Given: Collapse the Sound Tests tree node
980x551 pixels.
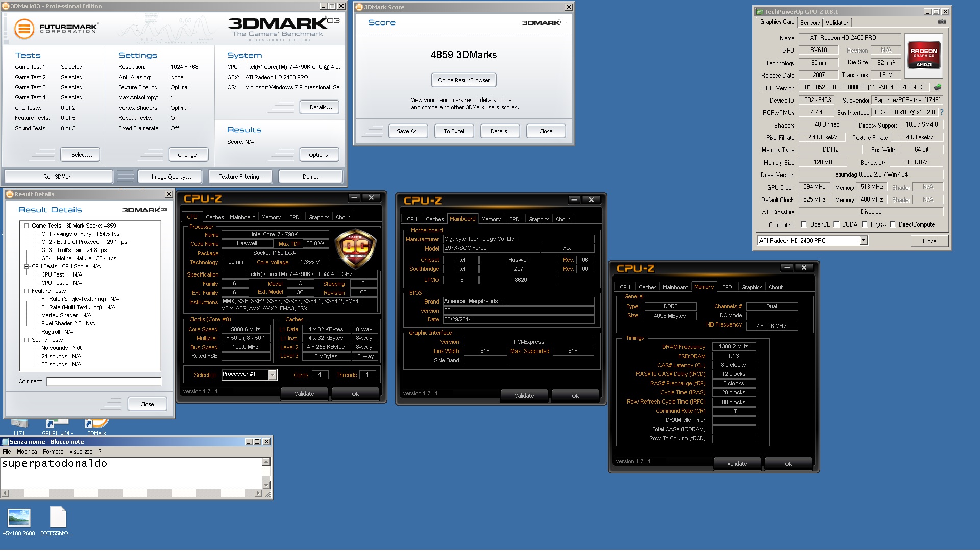Looking at the screenshot, I should (26, 340).
